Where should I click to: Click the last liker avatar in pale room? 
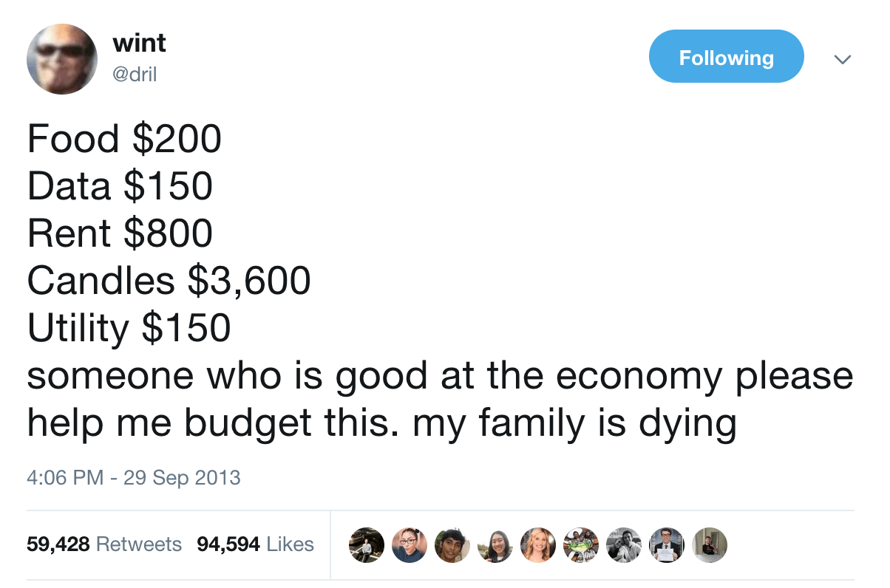(710, 545)
